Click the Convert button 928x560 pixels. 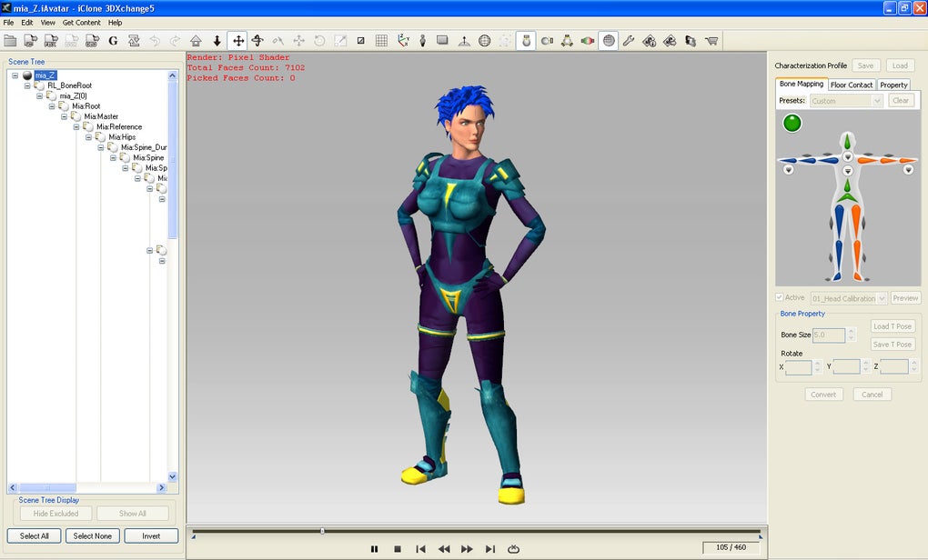click(823, 395)
